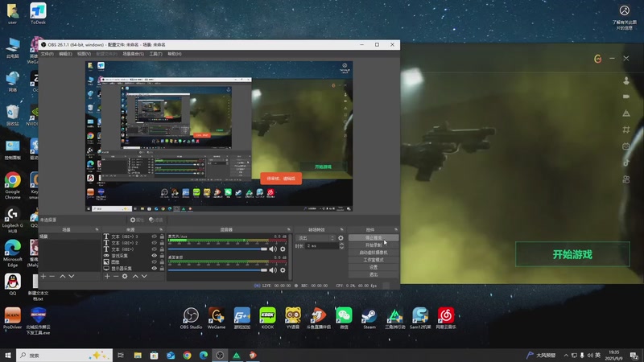This screenshot has height=362, width=644.
Task: Toggle visibility of 游戏采集 source
Action: (x=154, y=256)
